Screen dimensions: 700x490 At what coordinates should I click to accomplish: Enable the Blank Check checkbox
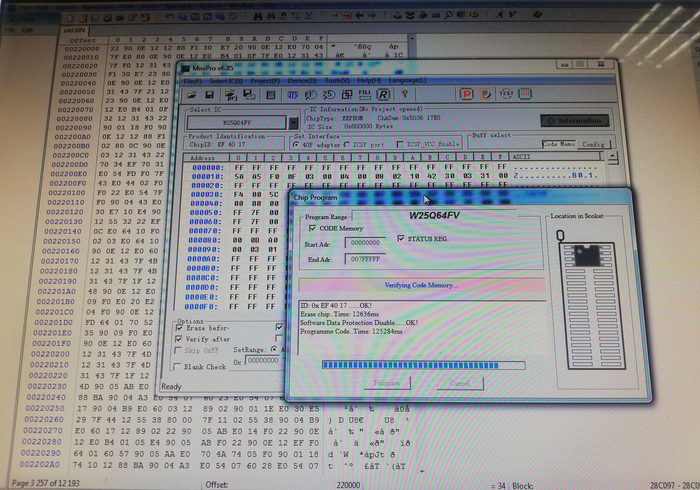click(177, 367)
